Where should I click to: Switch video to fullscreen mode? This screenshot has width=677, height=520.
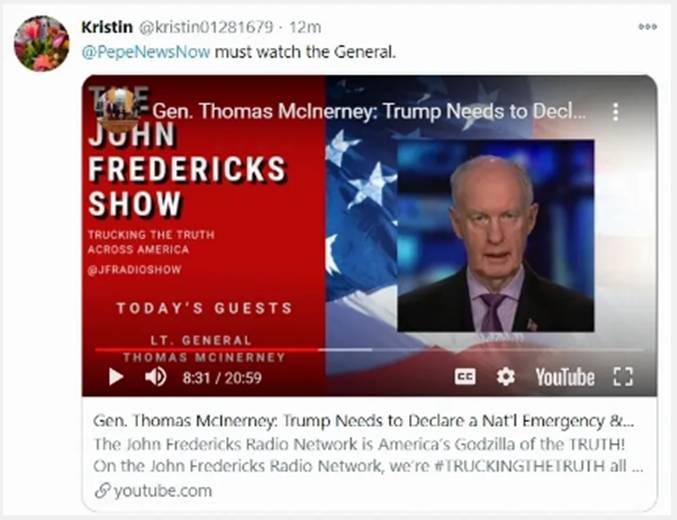[623, 377]
